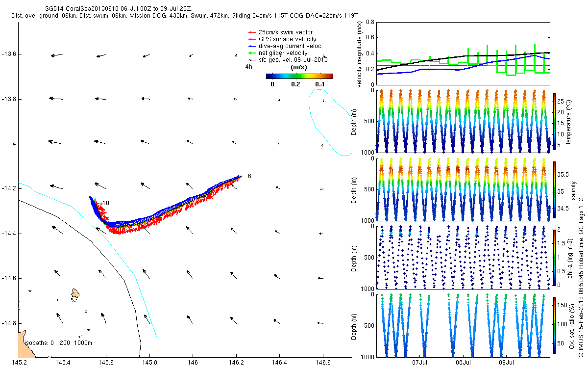Click 'Depth (m)' label of chl-a panel
This screenshot has width=588, height=368.
[354, 257]
